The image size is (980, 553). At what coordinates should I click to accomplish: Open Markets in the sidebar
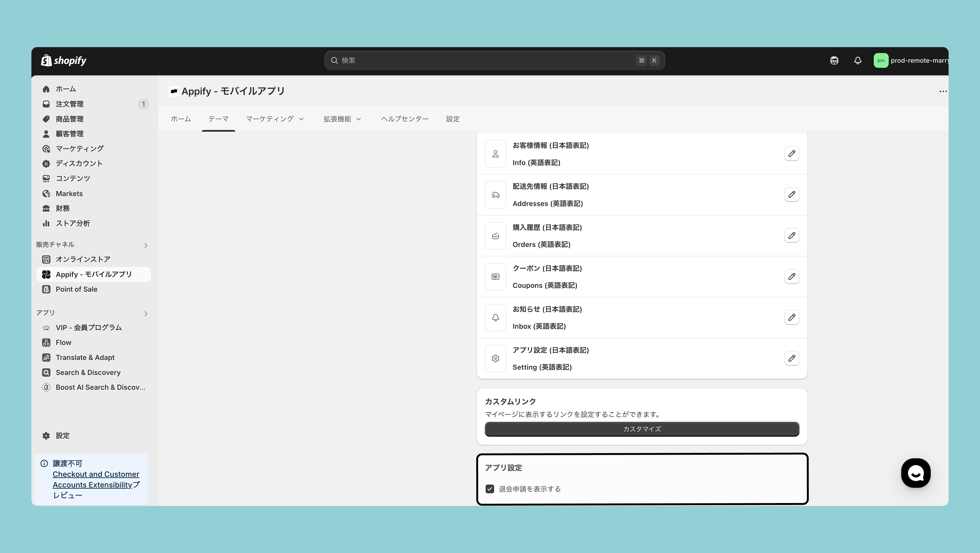[94, 194]
